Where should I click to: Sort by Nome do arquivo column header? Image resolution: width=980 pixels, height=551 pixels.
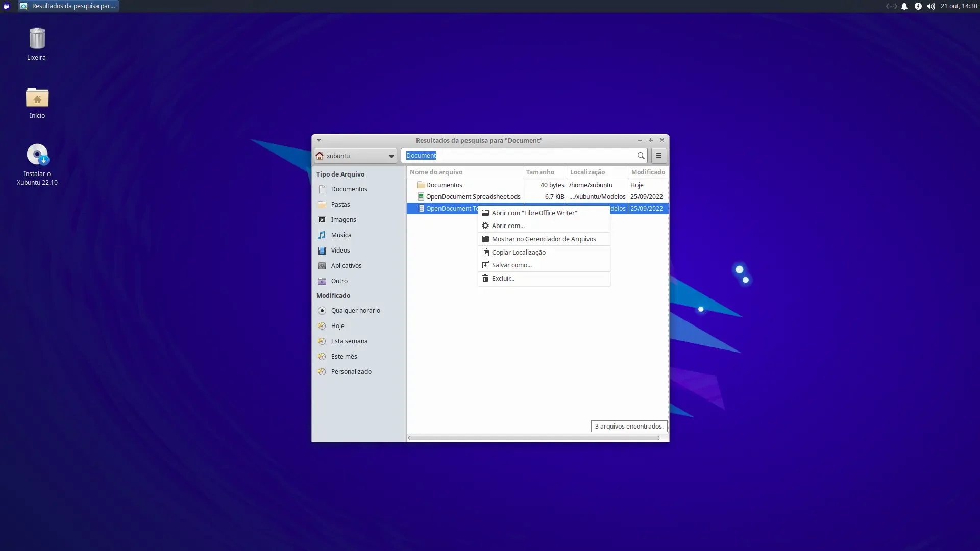pyautogui.click(x=464, y=172)
